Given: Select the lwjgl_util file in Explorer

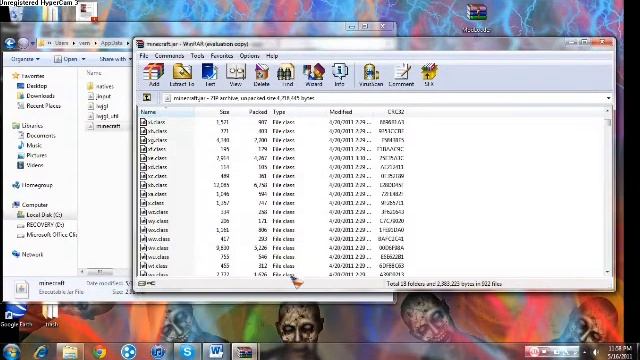Looking at the screenshot, I should click(103, 116).
